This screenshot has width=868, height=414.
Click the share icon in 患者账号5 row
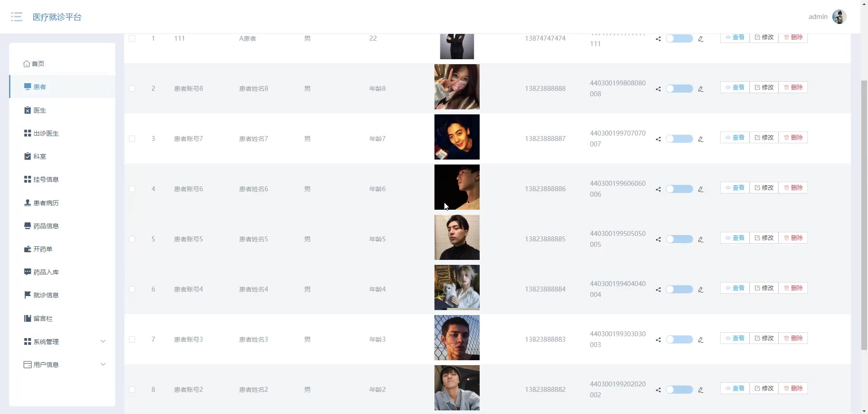point(658,240)
